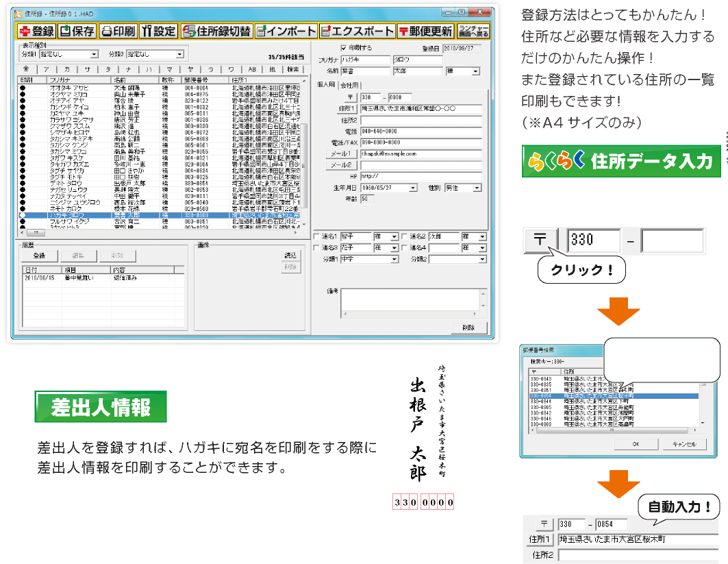Screen dimensions: 728x564
Task: Click the 登録 (register new) toolbar icon
Action: coord(36,32)
